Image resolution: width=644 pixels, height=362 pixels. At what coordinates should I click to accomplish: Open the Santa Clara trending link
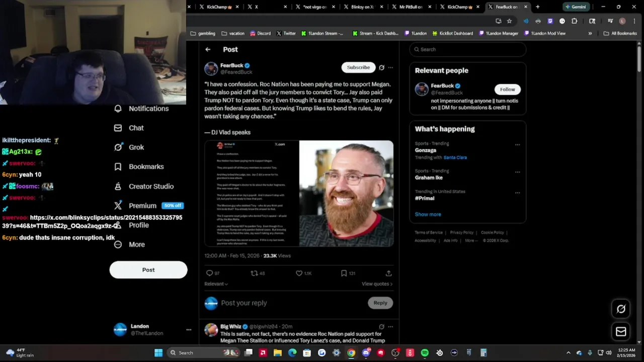coord(455,158)
